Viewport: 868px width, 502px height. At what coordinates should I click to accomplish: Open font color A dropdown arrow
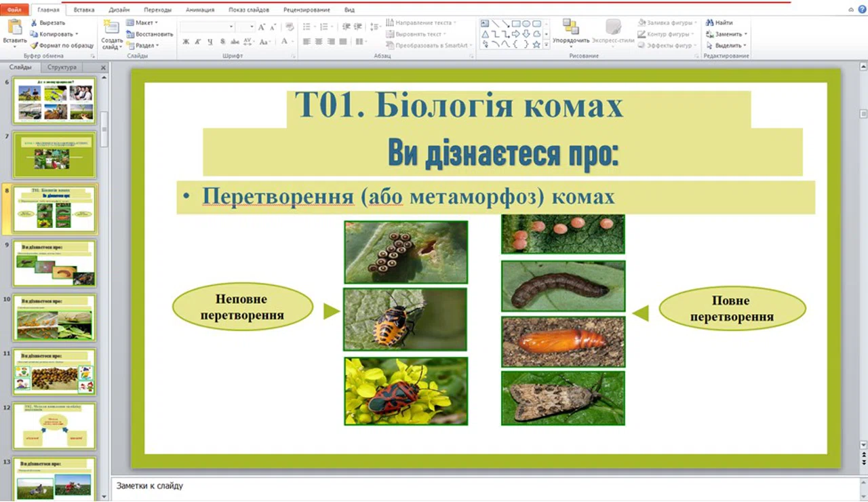(293, 41)
